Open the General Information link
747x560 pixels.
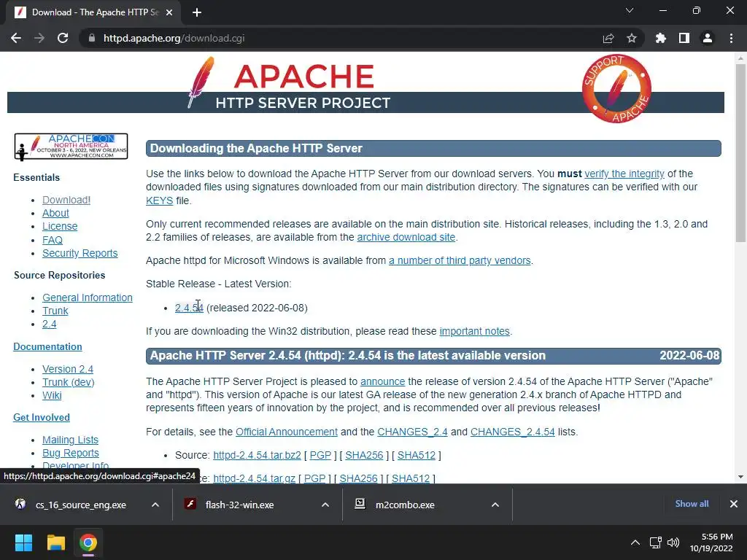click(88, 297)
